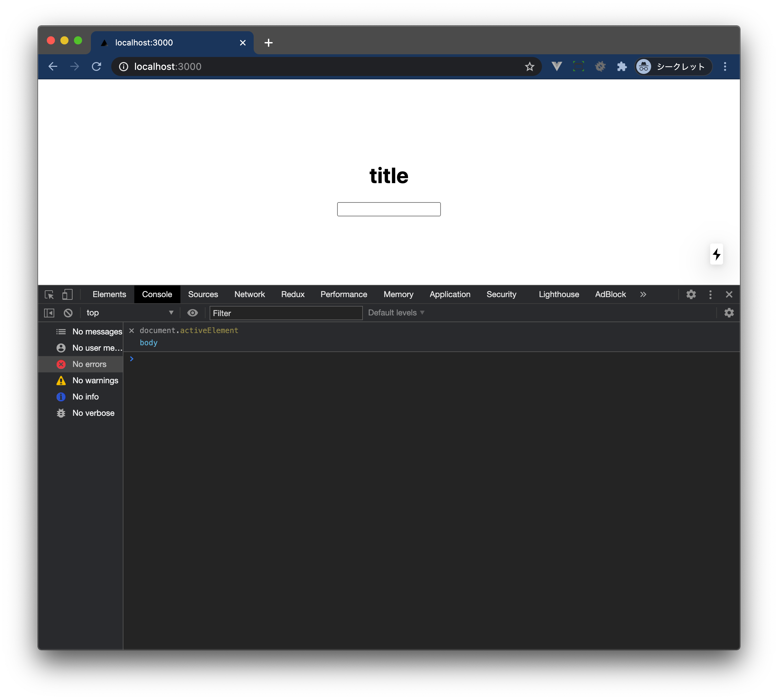
Task: Click the green screenshot extension icon
Action: [x=578, y=66]
